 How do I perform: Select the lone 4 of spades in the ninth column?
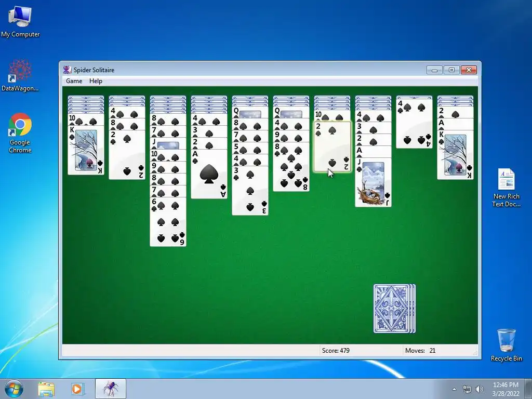click(x=414, y=124)
